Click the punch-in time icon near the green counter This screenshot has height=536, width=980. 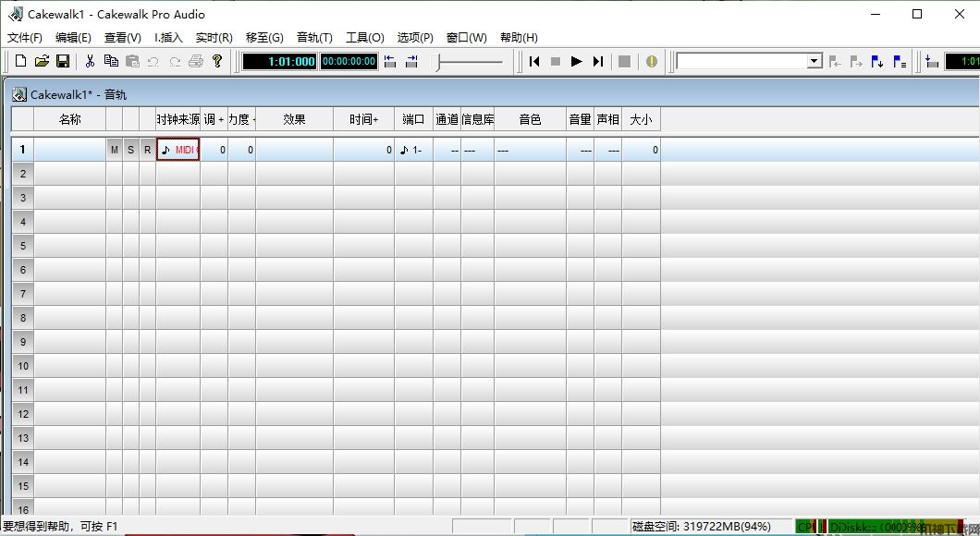[932, 61]
